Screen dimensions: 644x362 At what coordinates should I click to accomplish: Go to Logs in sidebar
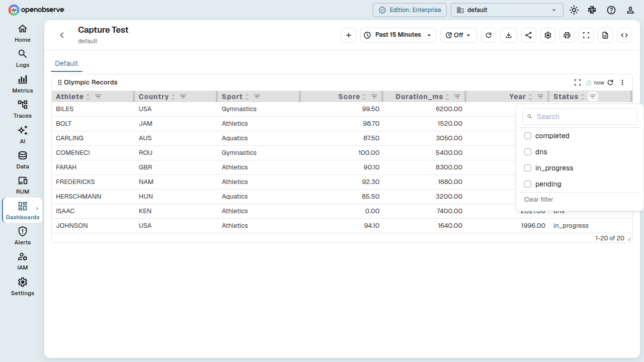[22, 58]
